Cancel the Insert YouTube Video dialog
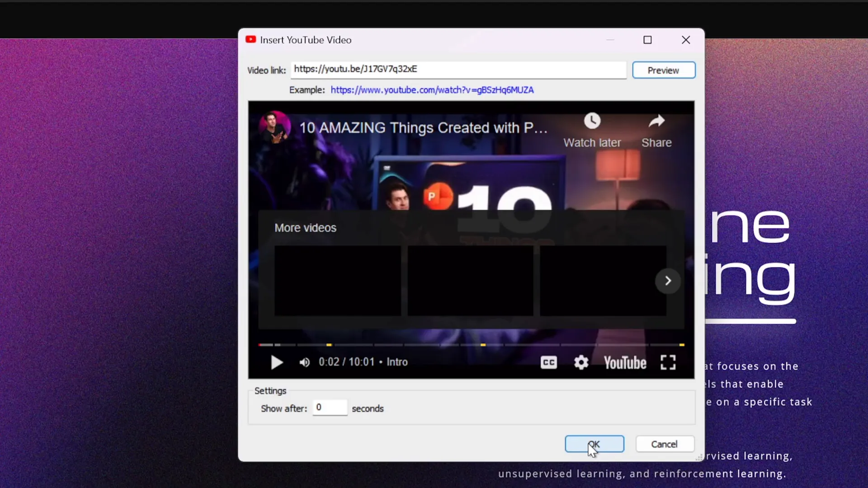 [x=665, y=444]
